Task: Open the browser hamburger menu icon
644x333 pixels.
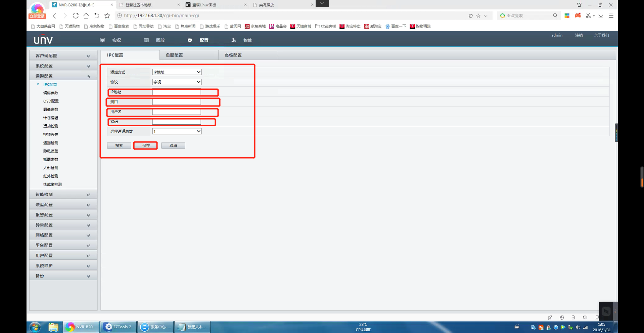Action: pos(611,15)
